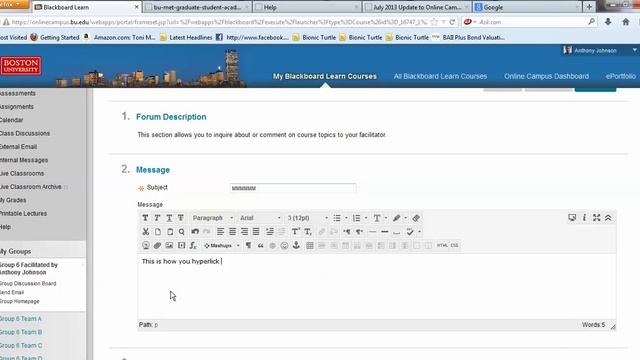Viewport: 640px width, 360px height.
Task: Align text right
Action: point(244,232)
